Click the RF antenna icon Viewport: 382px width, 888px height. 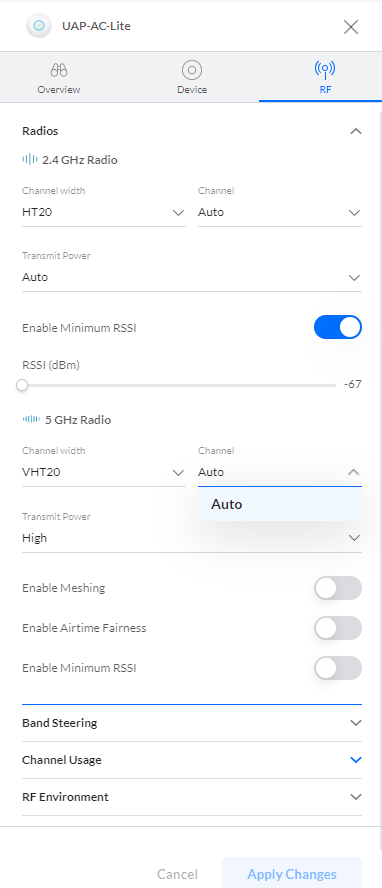[325, 70]
